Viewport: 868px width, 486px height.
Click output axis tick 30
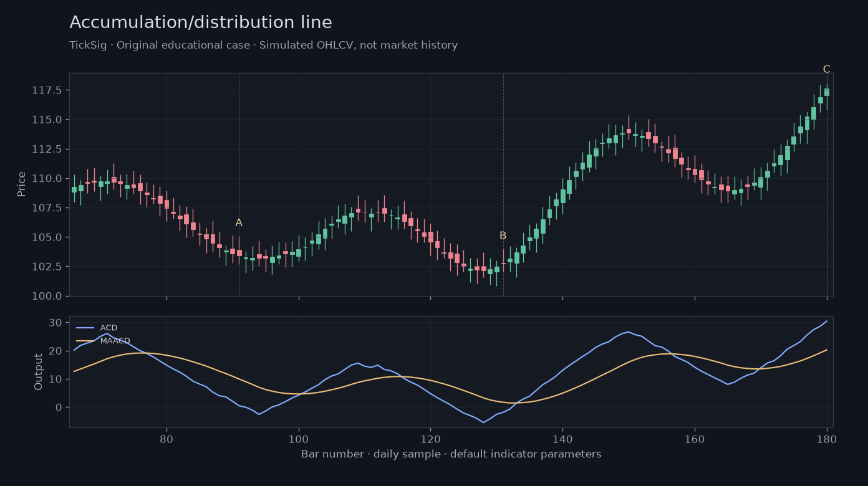pos(55,323)
